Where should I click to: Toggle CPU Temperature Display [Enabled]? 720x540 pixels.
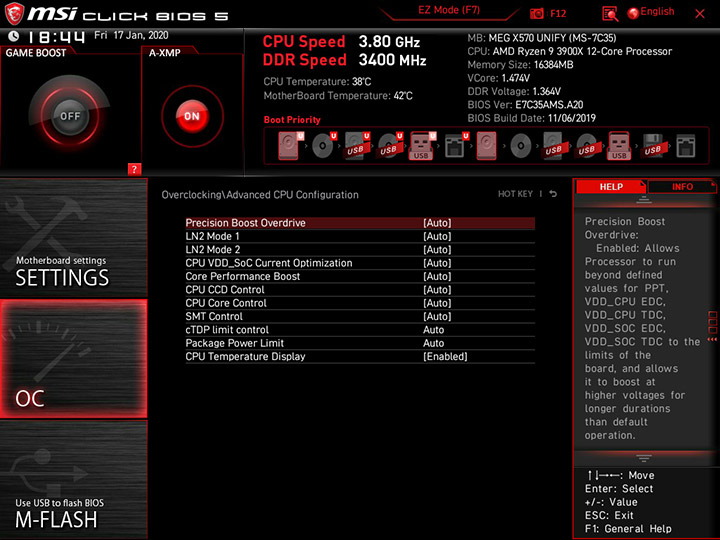point(445,356)
